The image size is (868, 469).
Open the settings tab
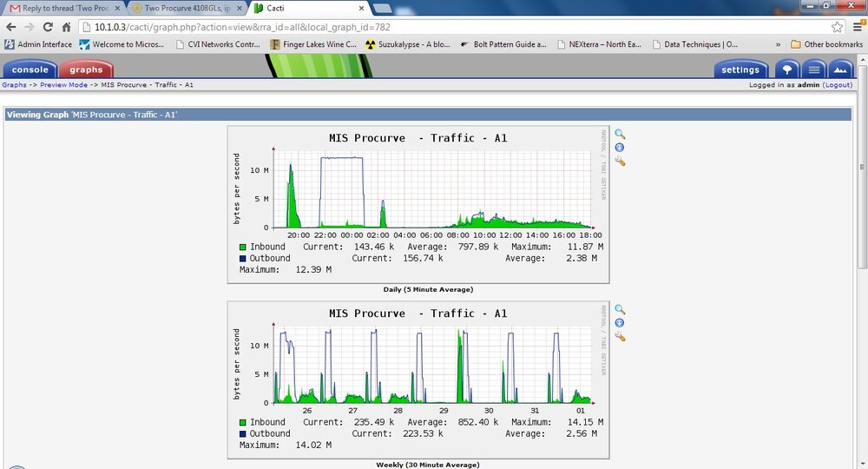[x=740, y=69]
